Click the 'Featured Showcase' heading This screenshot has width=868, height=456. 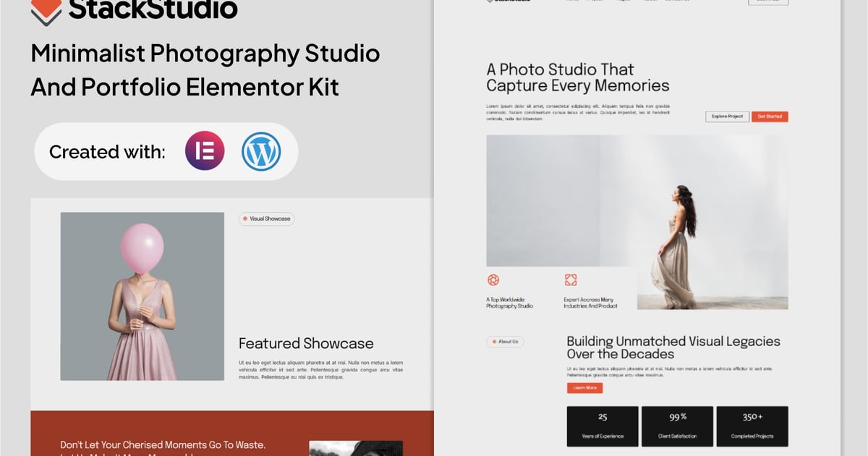pos(306,343)
